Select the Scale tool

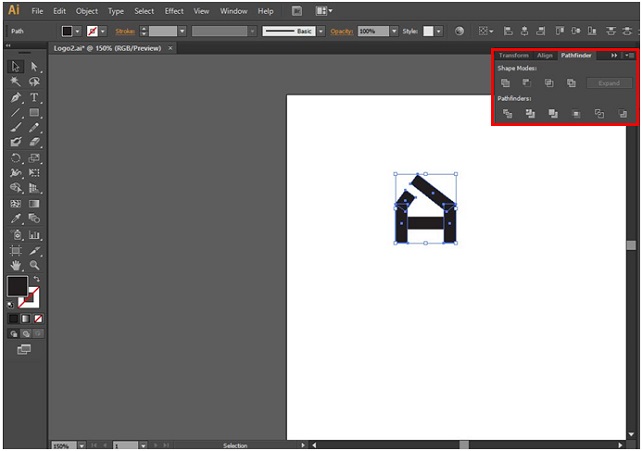[x=34, y=158]
